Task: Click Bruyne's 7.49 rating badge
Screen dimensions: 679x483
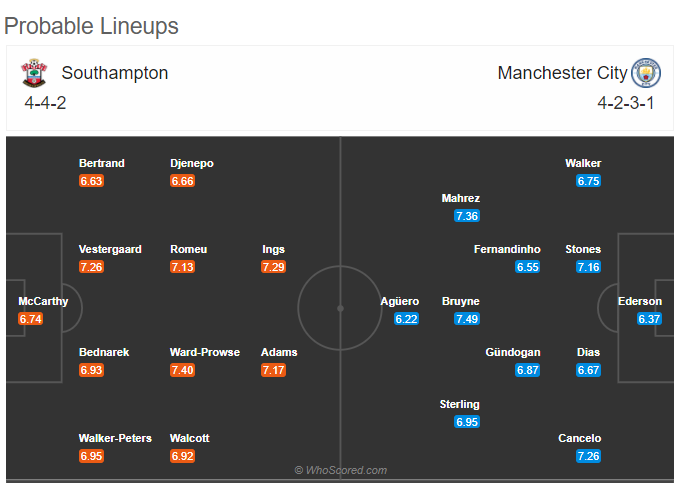Action: coord(467,319)
